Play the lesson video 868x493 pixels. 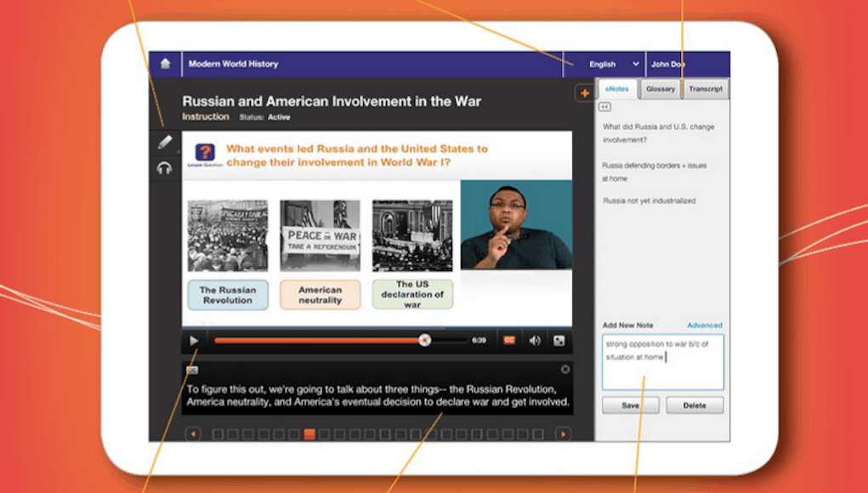click(x=194, y=341)
